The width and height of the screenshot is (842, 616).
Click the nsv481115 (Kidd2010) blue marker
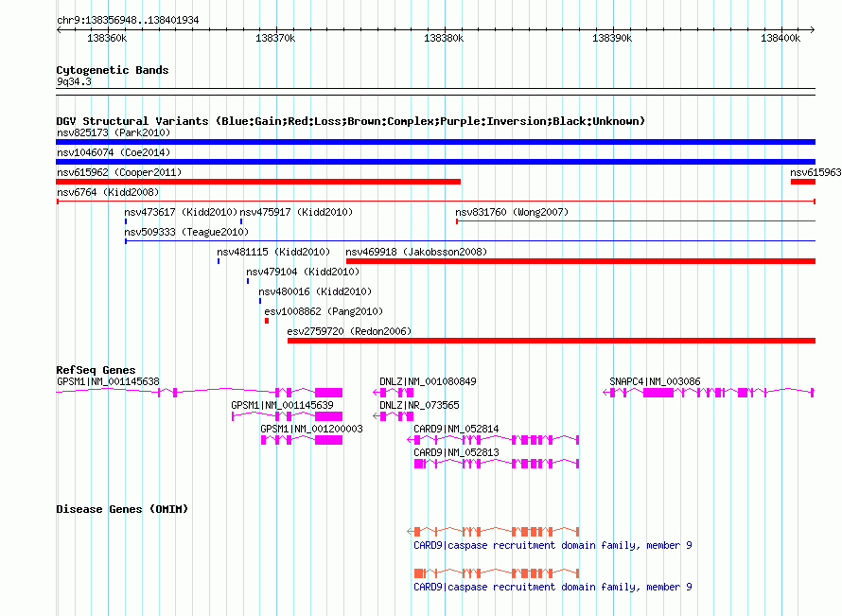pos(219,261)
